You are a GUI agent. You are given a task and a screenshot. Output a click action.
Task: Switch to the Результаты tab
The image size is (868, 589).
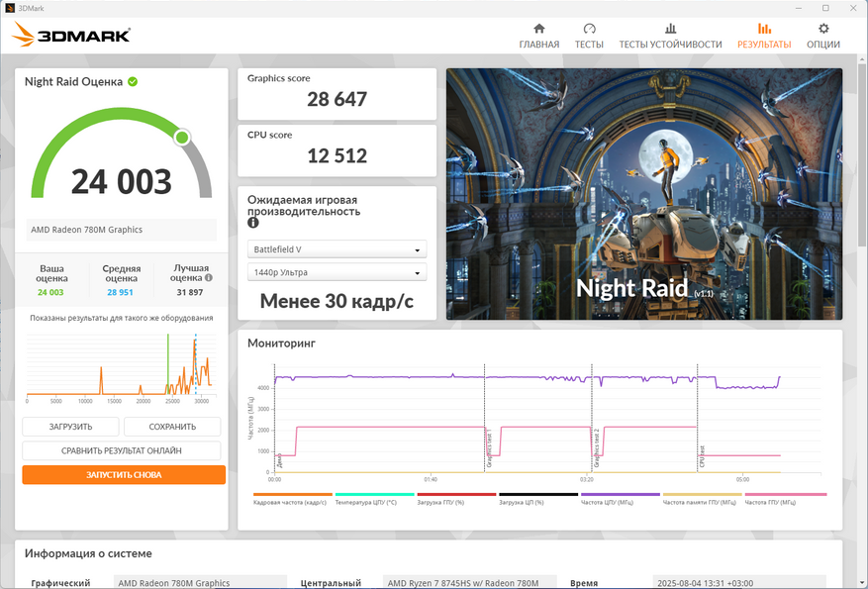tap(763, 37)
